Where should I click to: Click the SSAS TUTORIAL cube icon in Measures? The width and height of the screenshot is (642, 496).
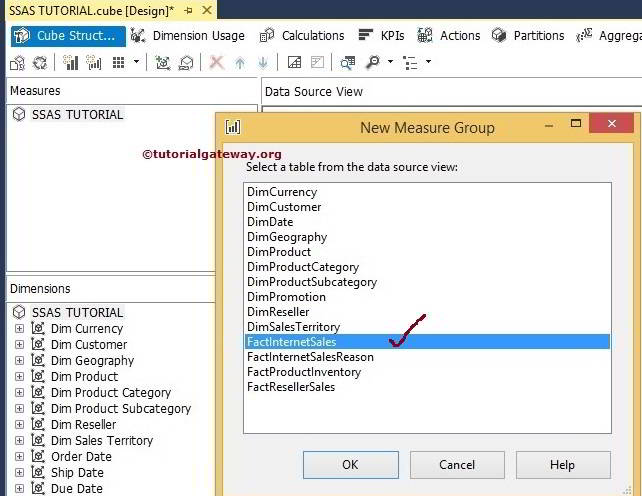pyautogui.click(x=19, y=114)
